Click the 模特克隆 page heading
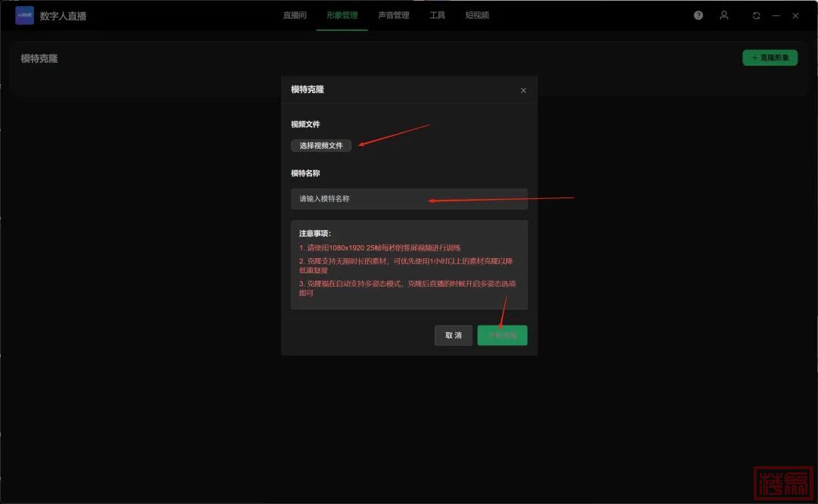This screenshot has height=504, width=818. [39, 58]
